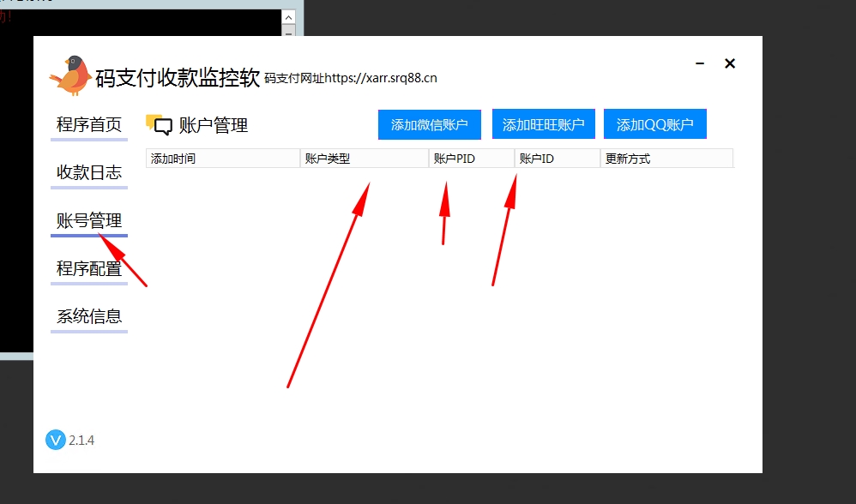Screen dimensions: 856x504
Task: Click the bird logo icon
Action: point(70,75)
